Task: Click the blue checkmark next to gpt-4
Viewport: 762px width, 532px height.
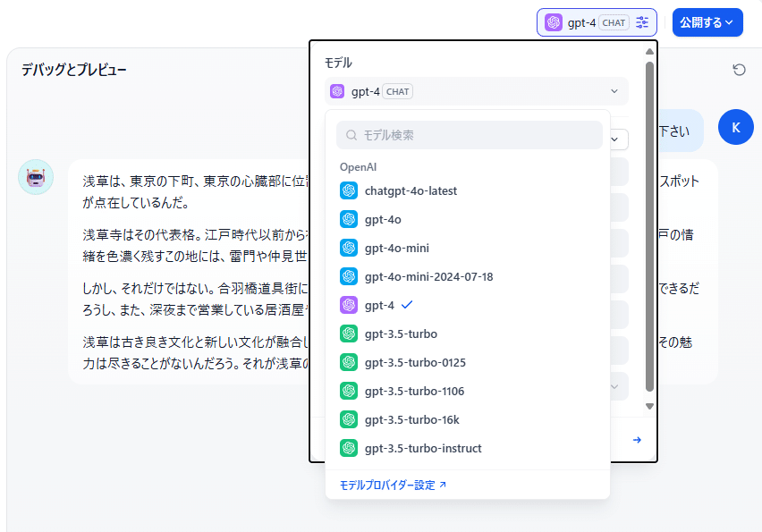Action: click(407, 305)
